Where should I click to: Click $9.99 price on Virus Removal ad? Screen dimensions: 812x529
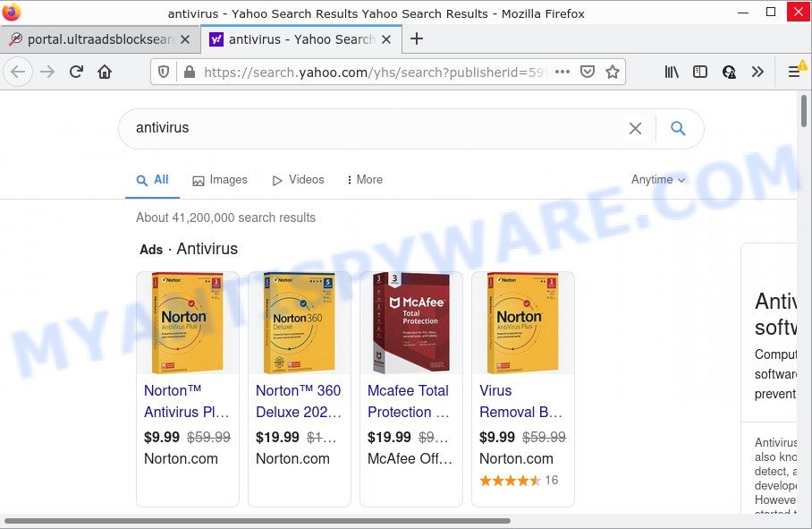point(497,438)
